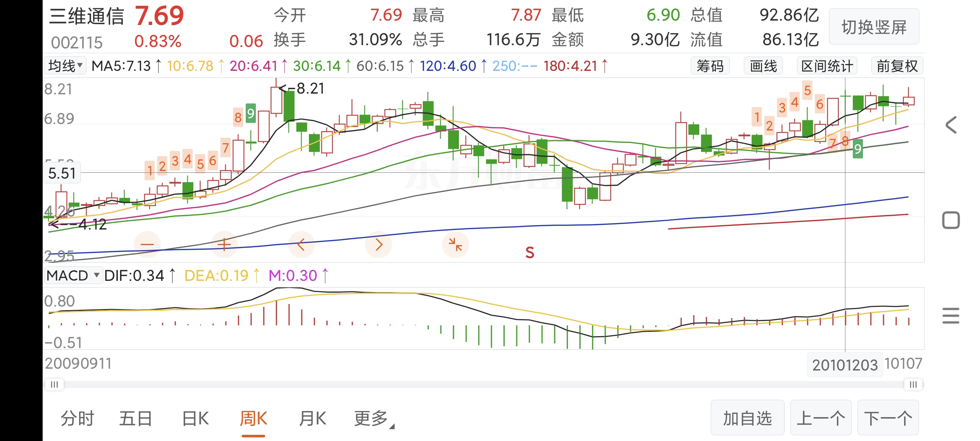This screenshot has height=441, width=980.
Task: Tap the 4.12 low price annotation
Action: 79,224
